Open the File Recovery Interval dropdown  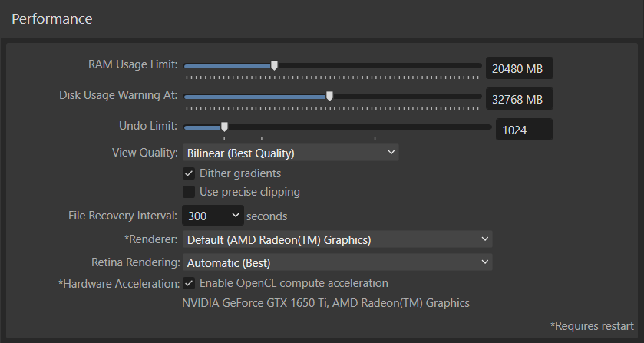tap(213, 216)
